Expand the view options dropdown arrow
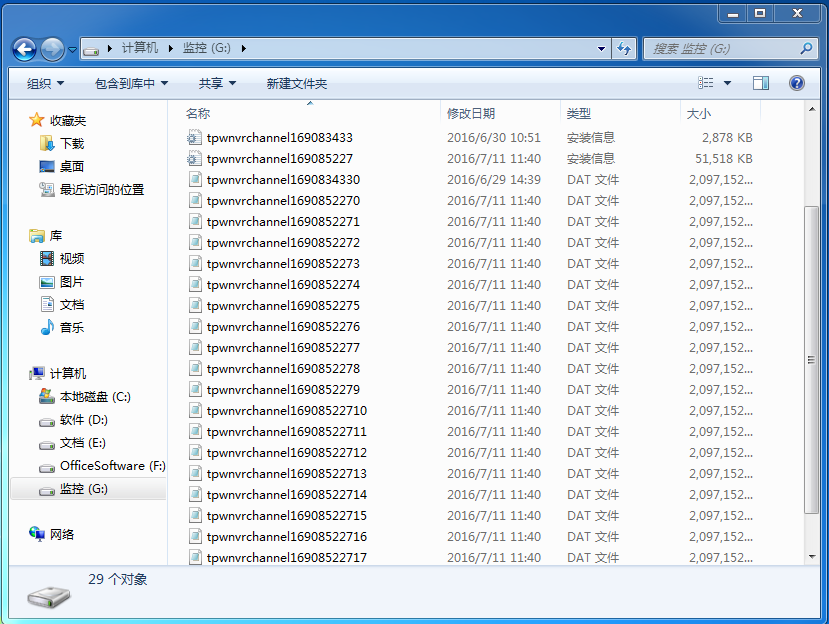This screenshot has height=624, width=829. (727, 83)
